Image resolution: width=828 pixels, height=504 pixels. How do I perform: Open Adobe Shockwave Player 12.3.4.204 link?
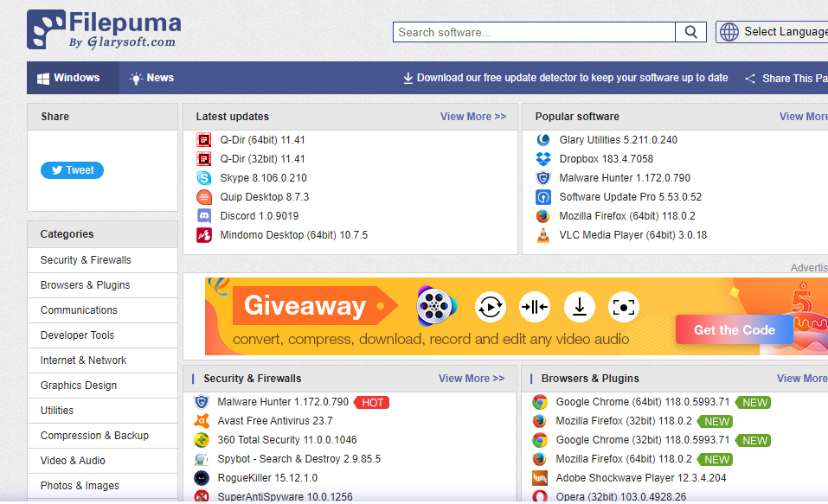point(641,477)
